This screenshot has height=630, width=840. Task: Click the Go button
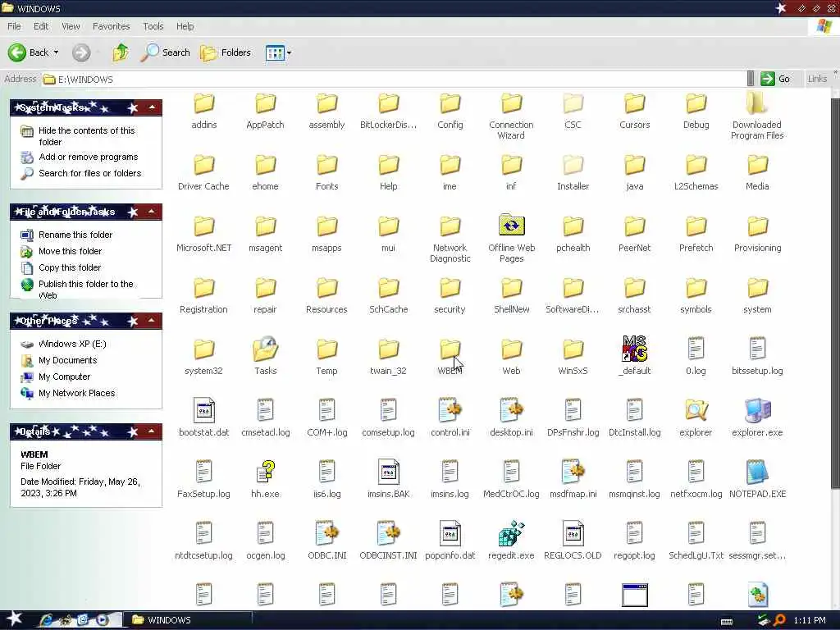pyautogui.click(x=776, y=79)
